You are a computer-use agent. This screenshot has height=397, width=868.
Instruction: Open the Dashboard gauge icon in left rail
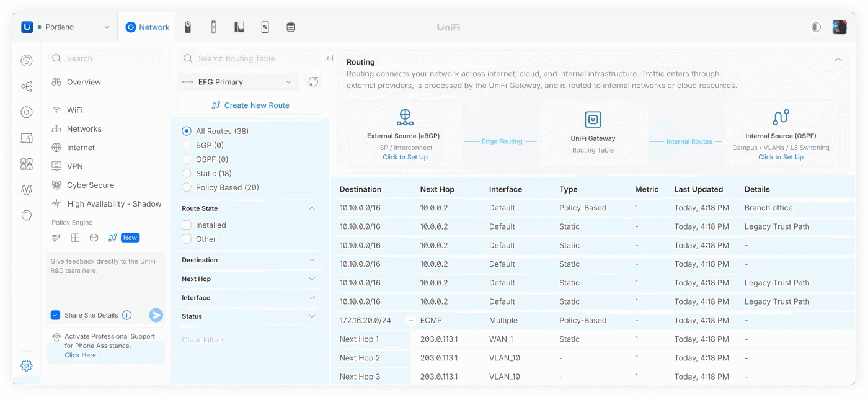point(27,61)
